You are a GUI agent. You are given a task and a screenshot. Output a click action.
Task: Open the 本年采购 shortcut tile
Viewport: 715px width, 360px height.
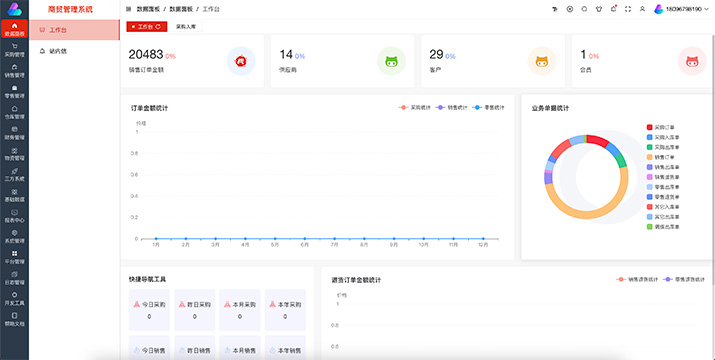[x=285, y=310]
